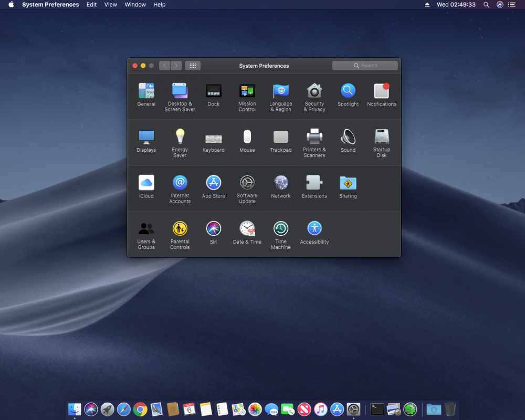The width and height of the screenshot is (525, 420).
Task: Open Contacts from the Dock
Action: click(173, 409)
